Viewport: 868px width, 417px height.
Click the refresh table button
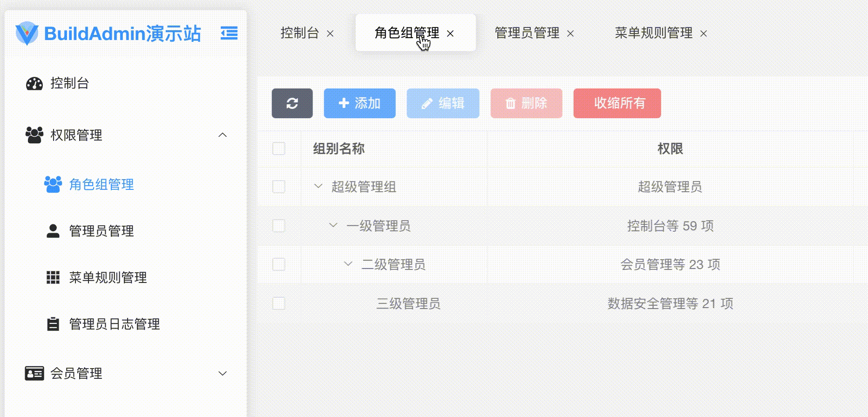coord(292,103)
